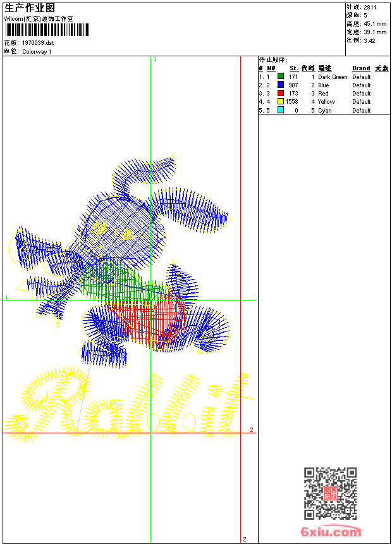The width and height of the screenshot is (392, 544).
Task: Click Default brand in Dark Green row
Action: 362,77
